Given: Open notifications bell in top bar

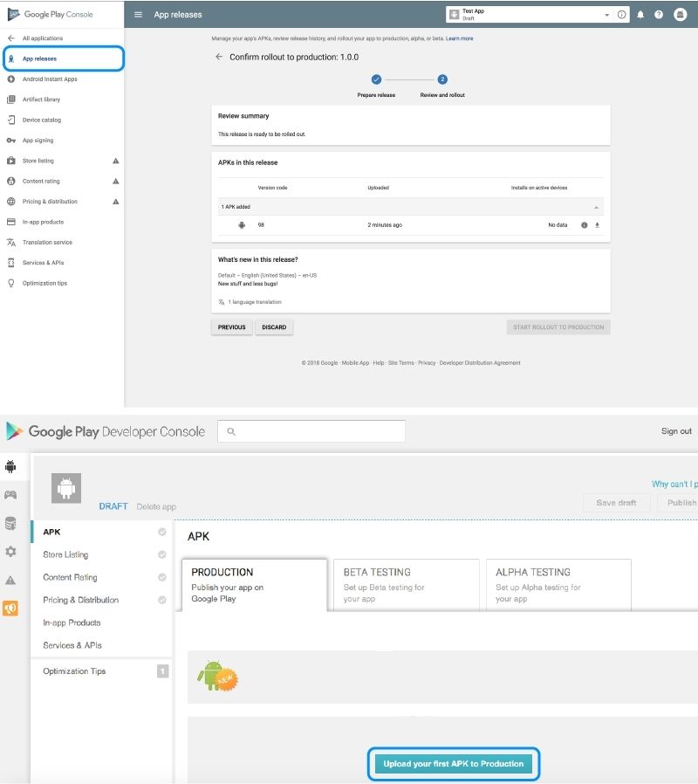Looking at the screenshot, I should (641, 14).
